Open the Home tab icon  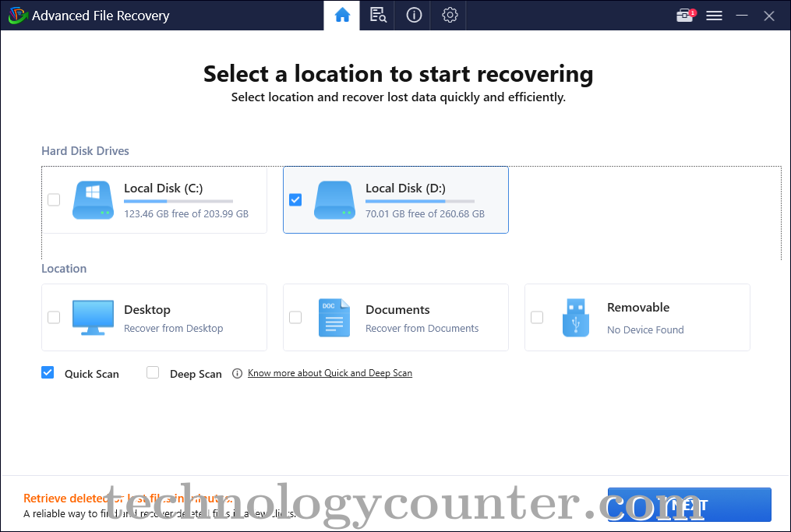tap(342, 15)
